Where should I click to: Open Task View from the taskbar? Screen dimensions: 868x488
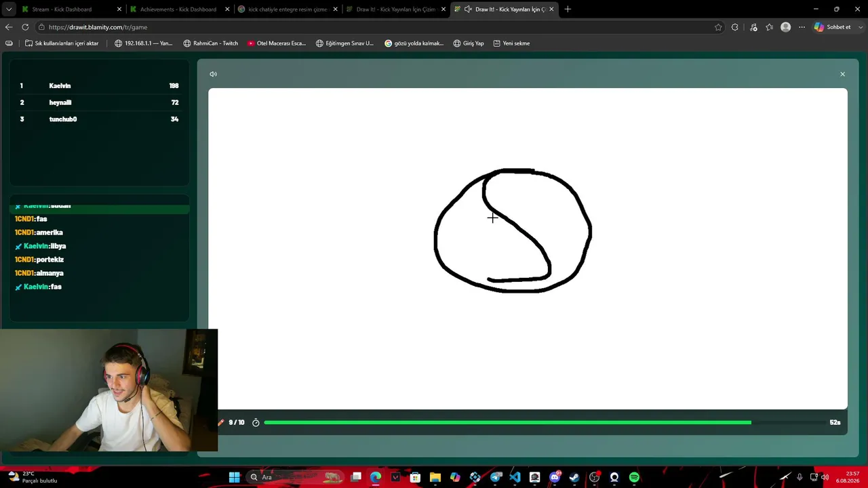coord(356,477)
